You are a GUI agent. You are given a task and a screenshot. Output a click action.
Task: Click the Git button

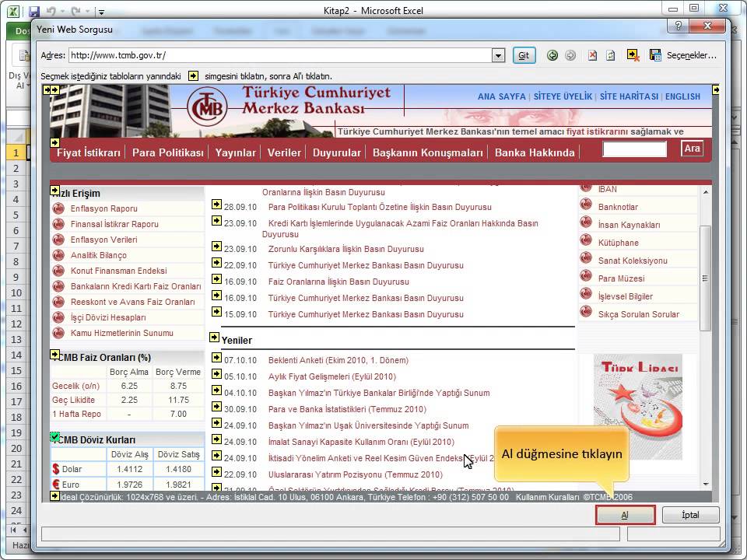click(x=524, y=55)
